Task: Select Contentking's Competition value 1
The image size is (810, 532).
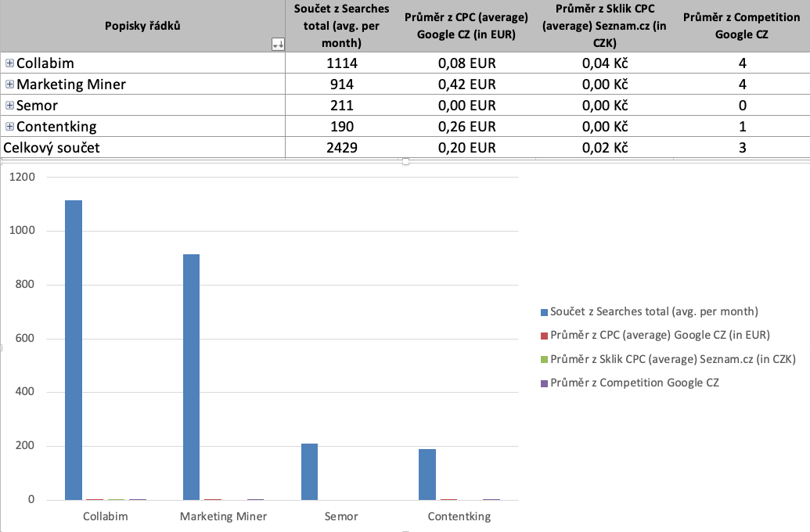Action: point(742,127)
